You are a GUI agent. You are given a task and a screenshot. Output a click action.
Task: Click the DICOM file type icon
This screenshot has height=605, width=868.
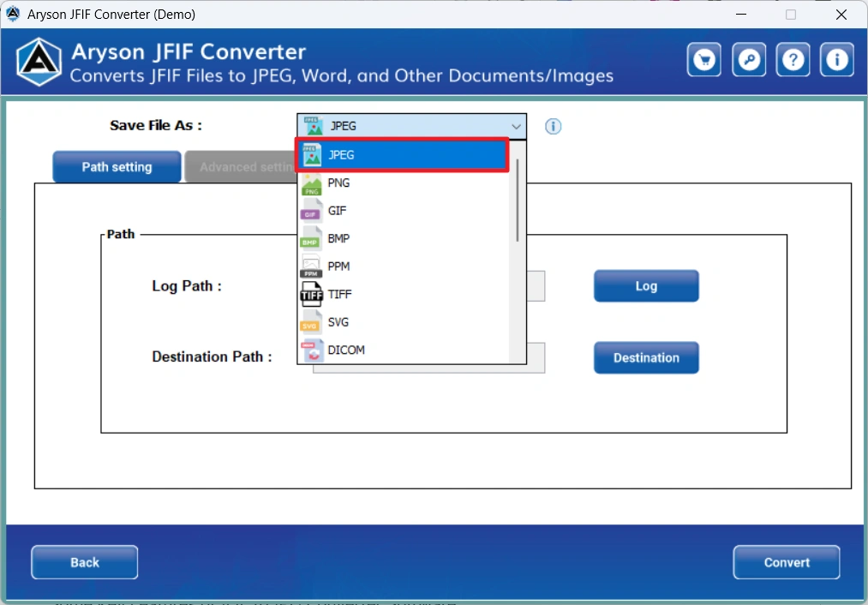point(312,350)
